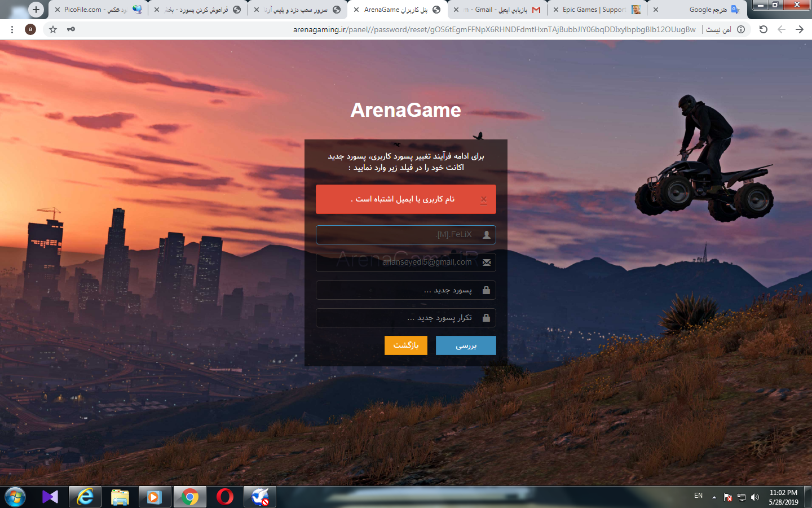This screenshot has width=812, height=508.
Task: Open Internet Explorer from the taskbar
Action: point(85,497)
